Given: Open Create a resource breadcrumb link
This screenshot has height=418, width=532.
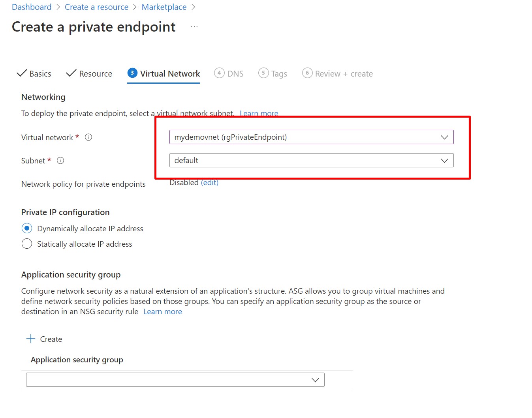Looking at the screenshot, I should pyautogui.click(x=96, y=7).
